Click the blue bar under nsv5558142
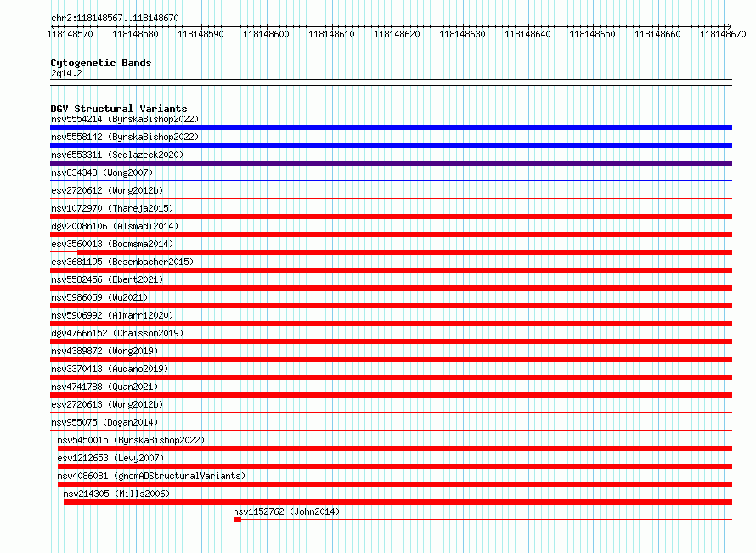The height and width of the screenshot is (553, 756). (x=391, y=145)
